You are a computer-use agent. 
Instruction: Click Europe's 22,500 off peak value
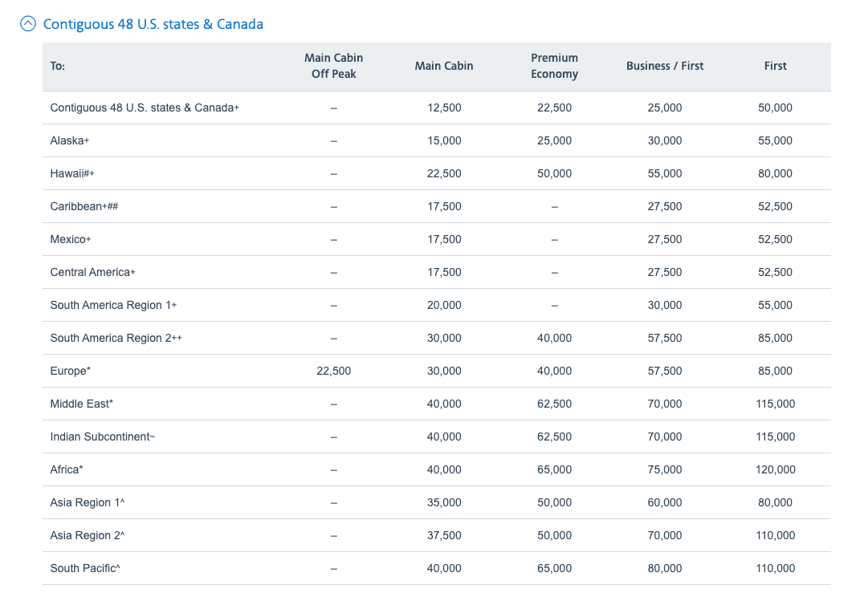click(333, 371)
